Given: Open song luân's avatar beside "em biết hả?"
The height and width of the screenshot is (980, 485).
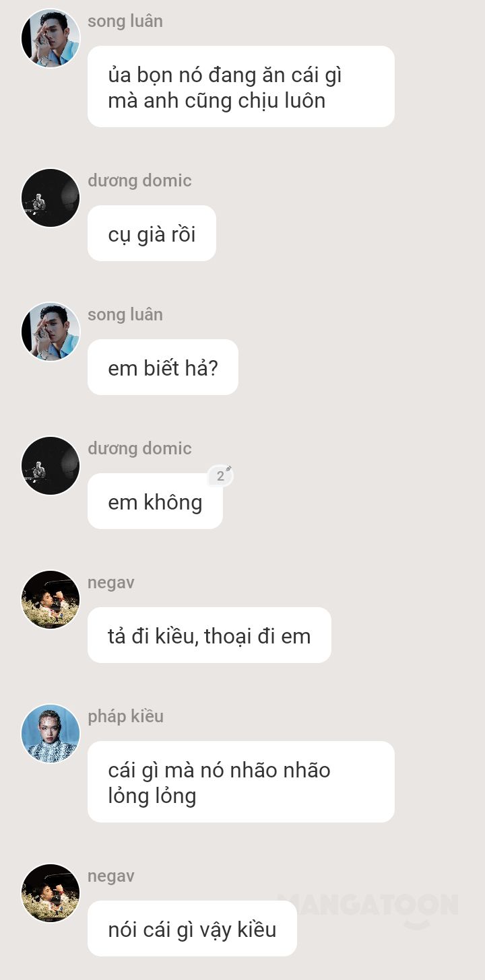Looking at the screenshot, I should coord(51,332).
